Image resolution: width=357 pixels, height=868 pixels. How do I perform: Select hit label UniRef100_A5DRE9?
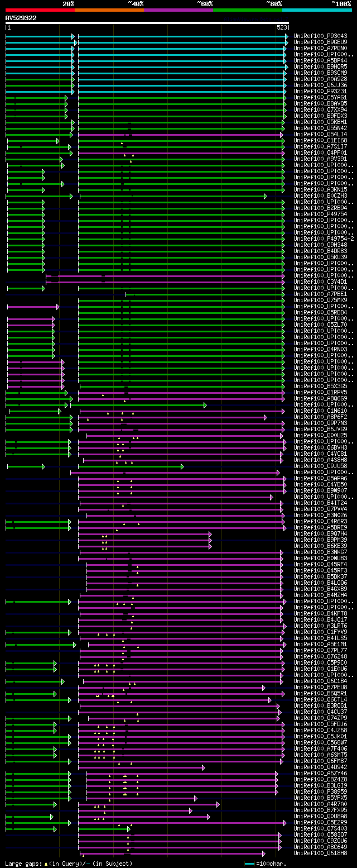[320, 527]
